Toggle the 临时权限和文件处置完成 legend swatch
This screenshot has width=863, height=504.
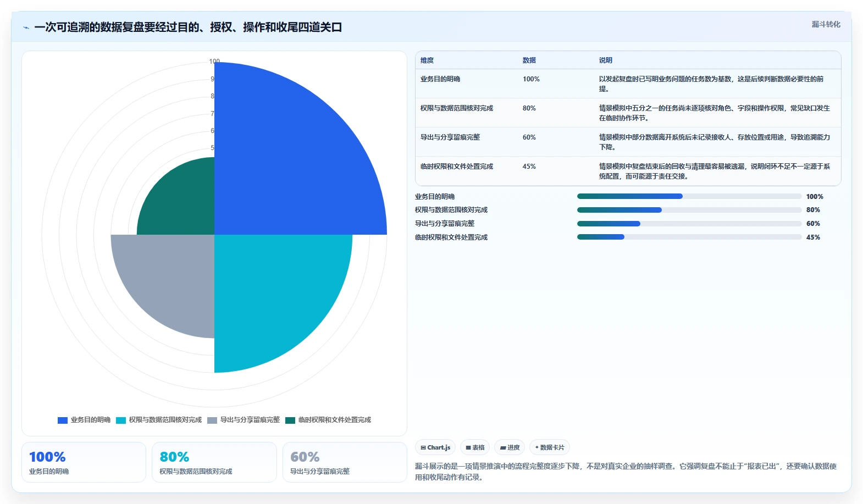coord(290,420)
